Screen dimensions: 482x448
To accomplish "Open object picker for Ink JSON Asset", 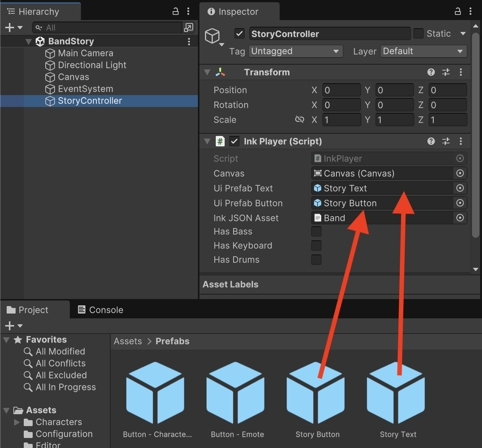I will [460, 218].
